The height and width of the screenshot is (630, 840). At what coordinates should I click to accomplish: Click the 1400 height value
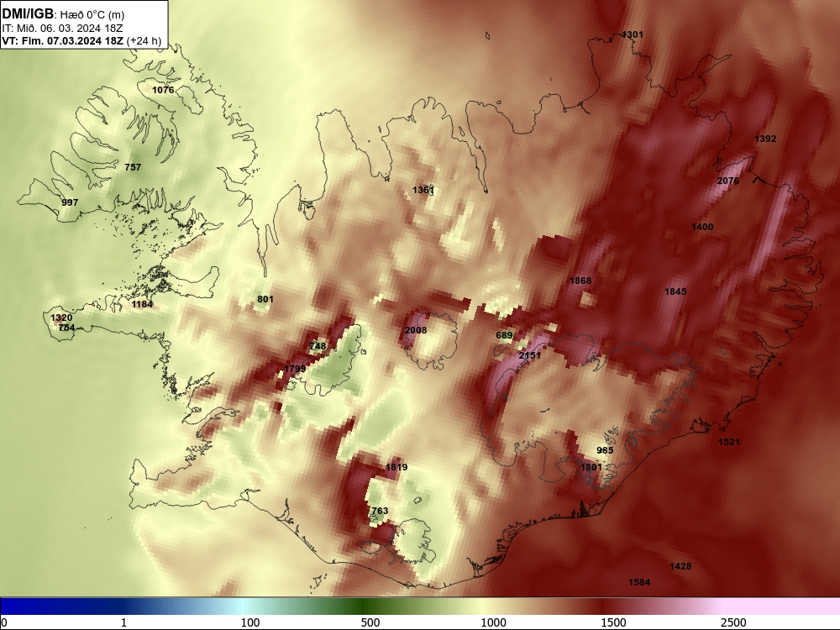pos(702,227)
